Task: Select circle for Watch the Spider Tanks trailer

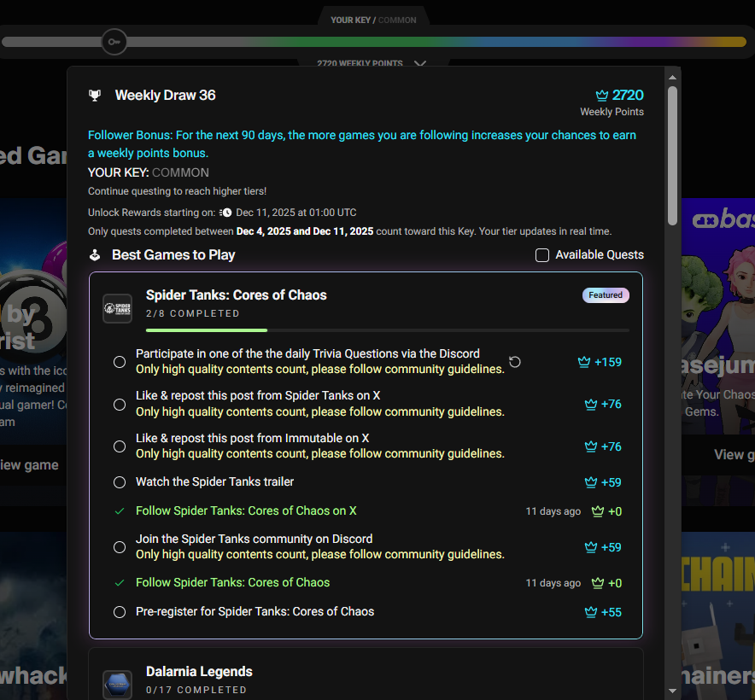Action: point(120,482)
